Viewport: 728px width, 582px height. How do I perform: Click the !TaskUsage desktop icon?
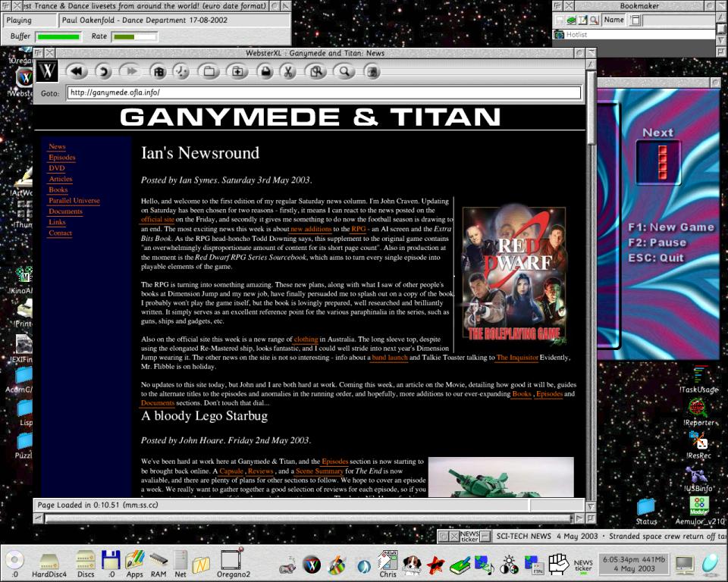click(x=698, y=380)
